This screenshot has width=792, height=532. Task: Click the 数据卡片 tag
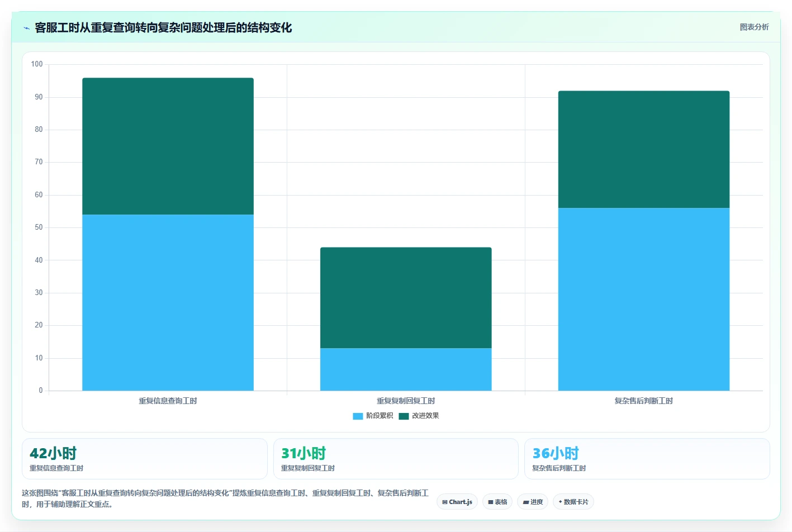tap(573, 502)
